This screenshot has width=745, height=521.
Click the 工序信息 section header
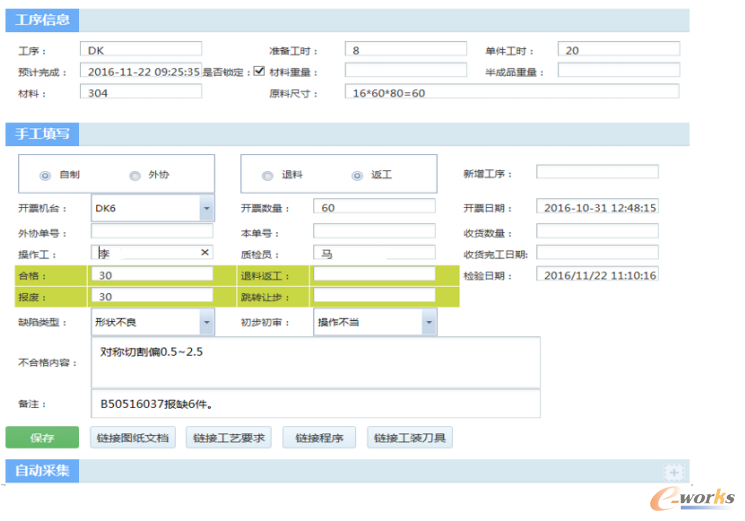click(42, 21)
